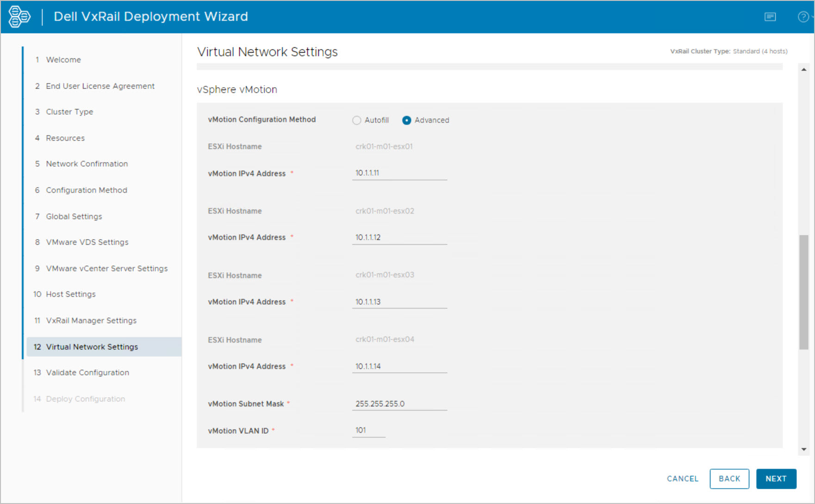Click the scroll down arrow

click(x=804, y=449)
